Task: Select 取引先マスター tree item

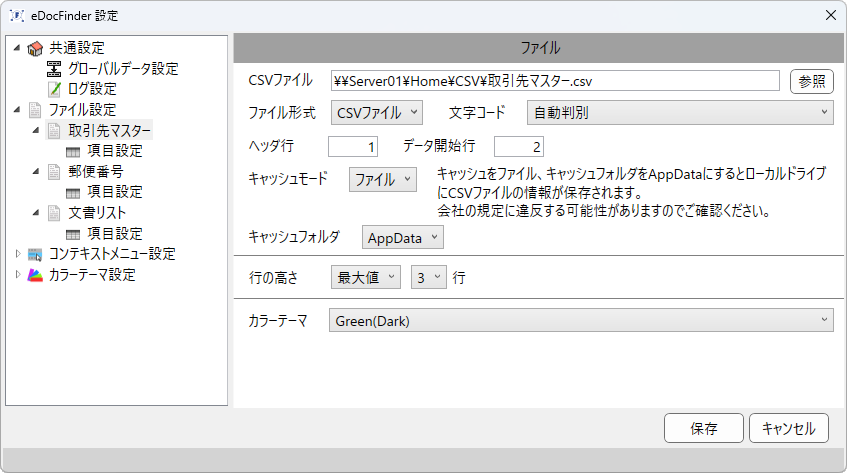Action: tap(109, 131)
